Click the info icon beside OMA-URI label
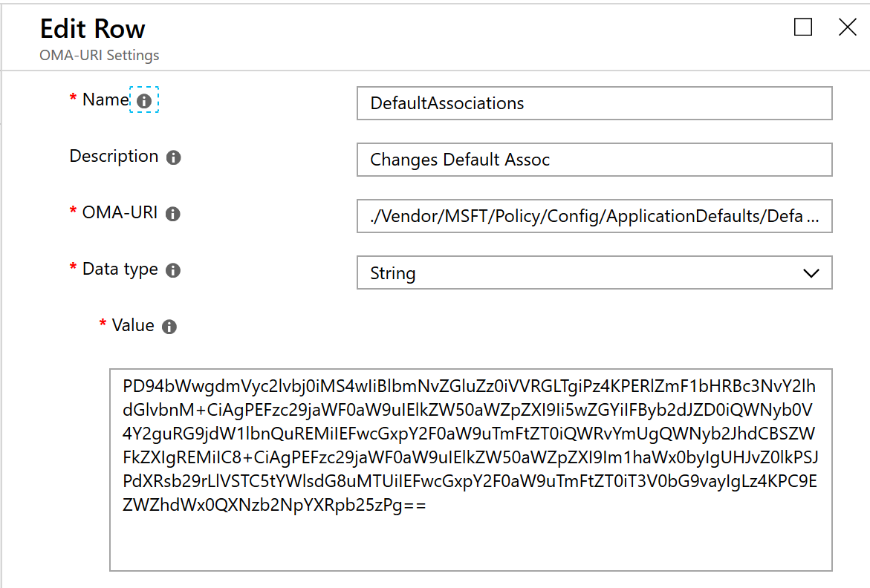Image resolution: width=870 pixels, height=588 pixels. pyautogui.click(x=172, y=214)
